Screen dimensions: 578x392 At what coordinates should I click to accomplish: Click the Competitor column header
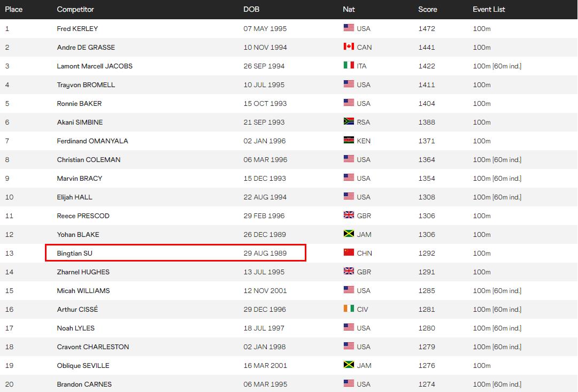(x=75, y=9)
